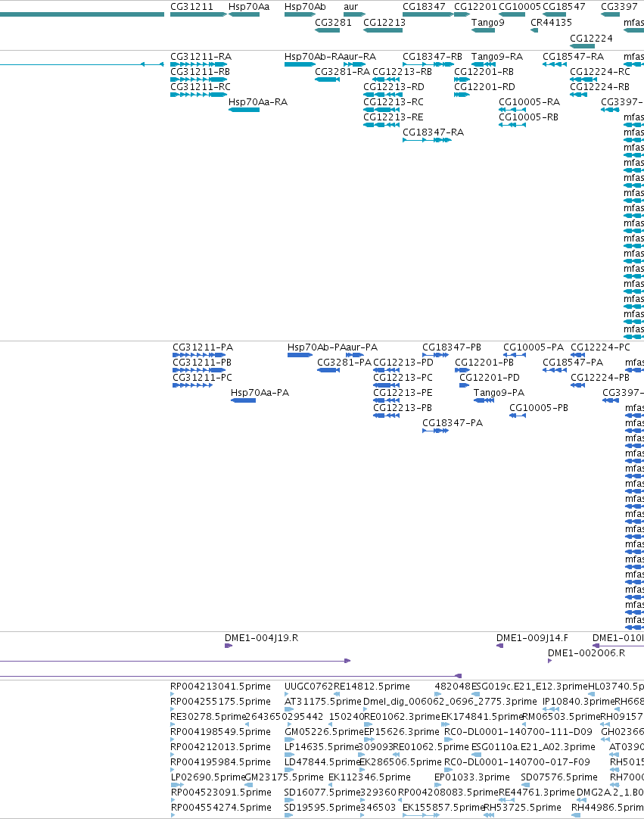Select the CG18347 gene label
Image resolution: width=644 pixels, height=819 pixels.
pos(424,7)
